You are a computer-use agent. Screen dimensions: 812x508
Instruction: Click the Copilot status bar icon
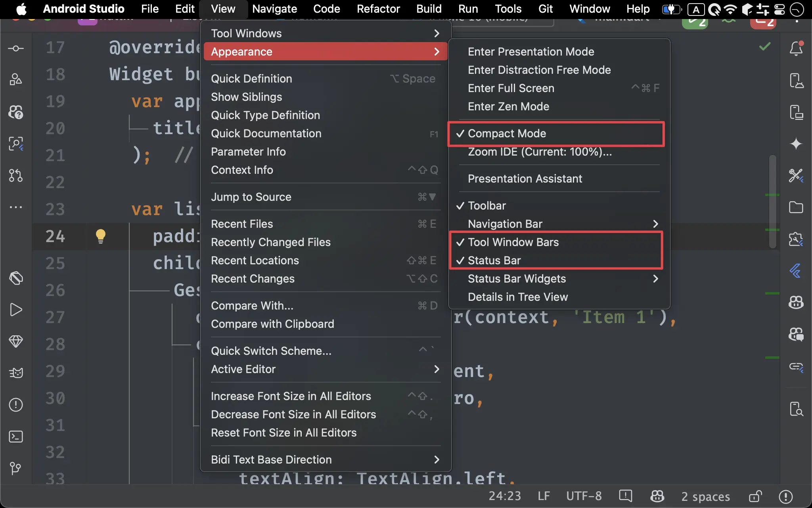click(x=657, y=496)
